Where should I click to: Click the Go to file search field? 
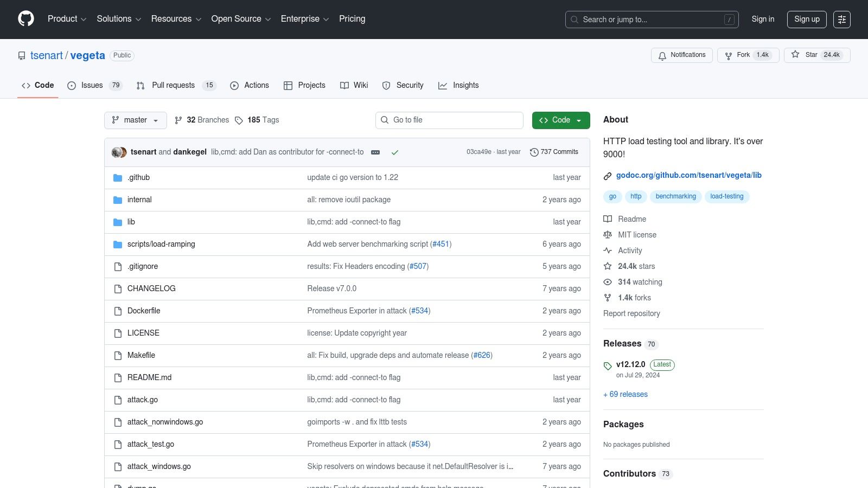(x=449, y=120)
